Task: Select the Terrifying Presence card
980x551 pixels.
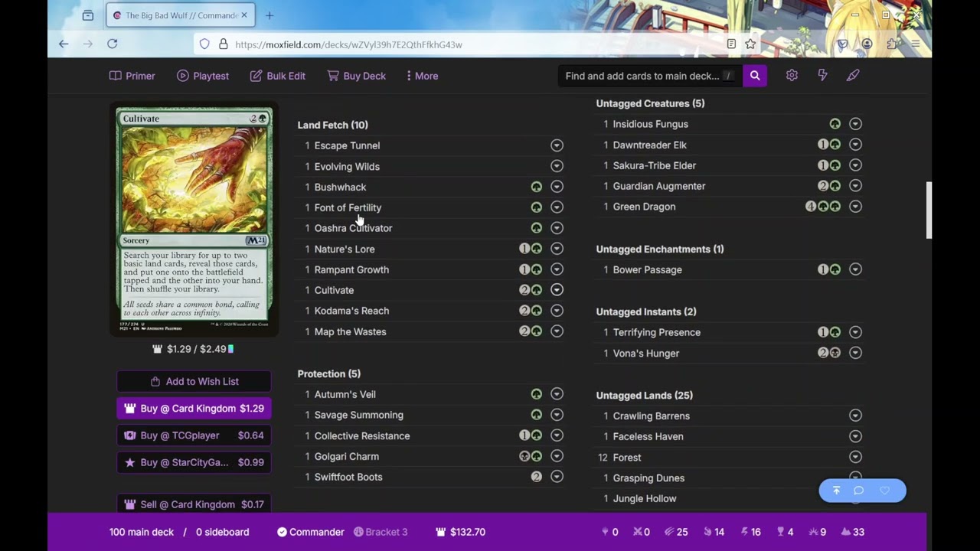Action: (656, 332)
